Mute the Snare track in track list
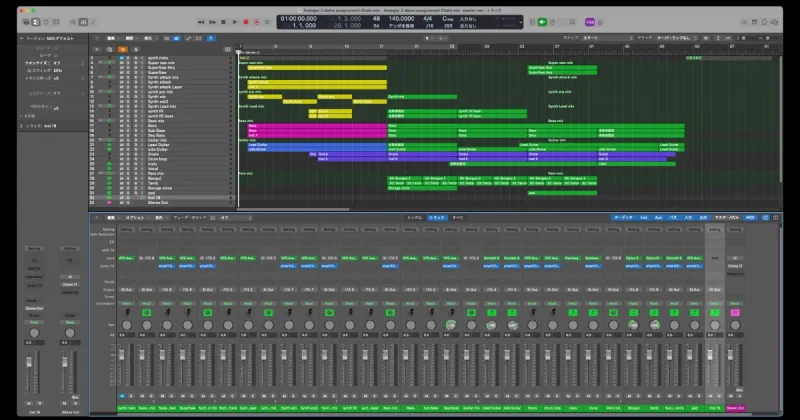 121,154
